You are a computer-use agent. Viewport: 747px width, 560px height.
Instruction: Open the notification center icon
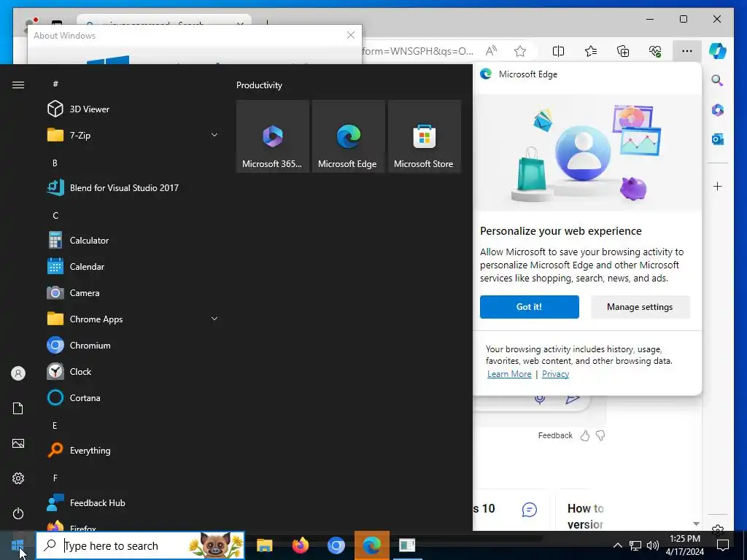pos(723,545)
